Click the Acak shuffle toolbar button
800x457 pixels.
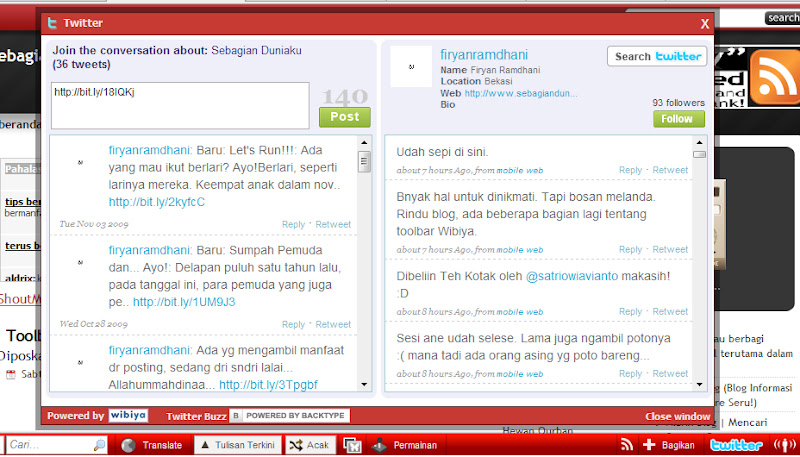[x=311, y=445]
